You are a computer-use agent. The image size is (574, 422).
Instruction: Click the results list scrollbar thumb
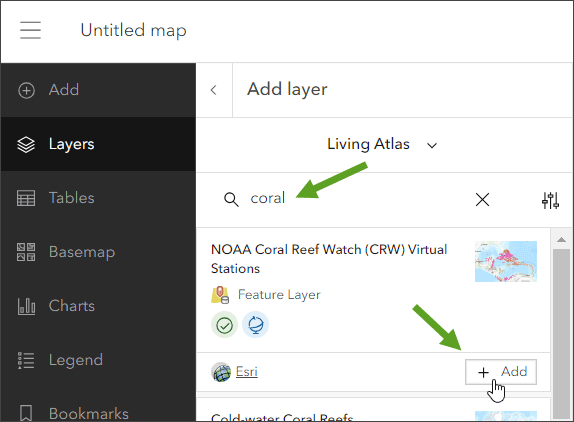(561, 333)
